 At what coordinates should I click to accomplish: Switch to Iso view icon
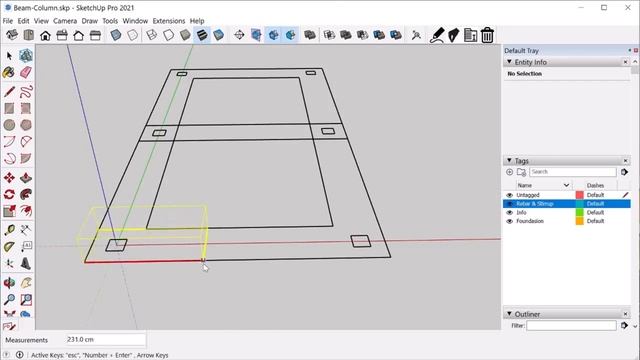(12, 35)
